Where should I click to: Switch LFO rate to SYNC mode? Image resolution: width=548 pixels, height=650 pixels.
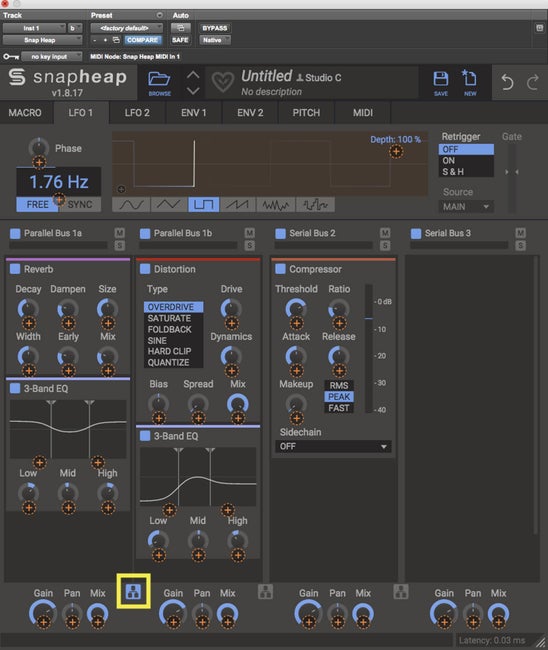(x=80, y=204)
